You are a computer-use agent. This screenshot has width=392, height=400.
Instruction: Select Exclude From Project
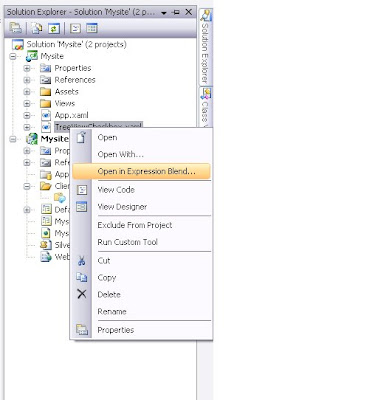(x=142, y=225)
